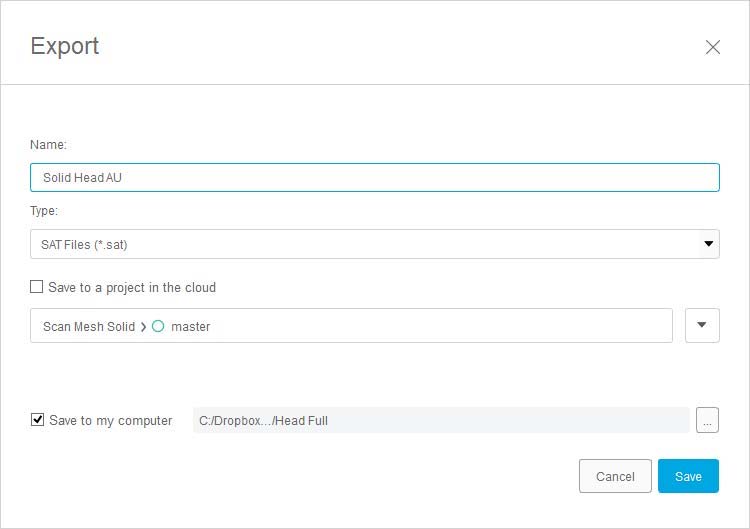Viewport: 750px width, 529px height.
Task: Click the Cancel button
Action: tap(615, 476)
